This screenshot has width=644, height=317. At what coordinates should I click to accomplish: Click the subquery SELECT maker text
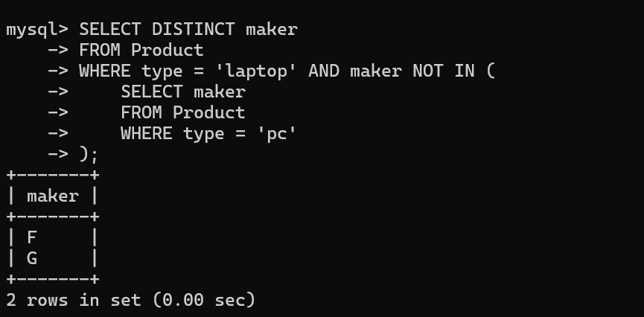pos(183,92)
